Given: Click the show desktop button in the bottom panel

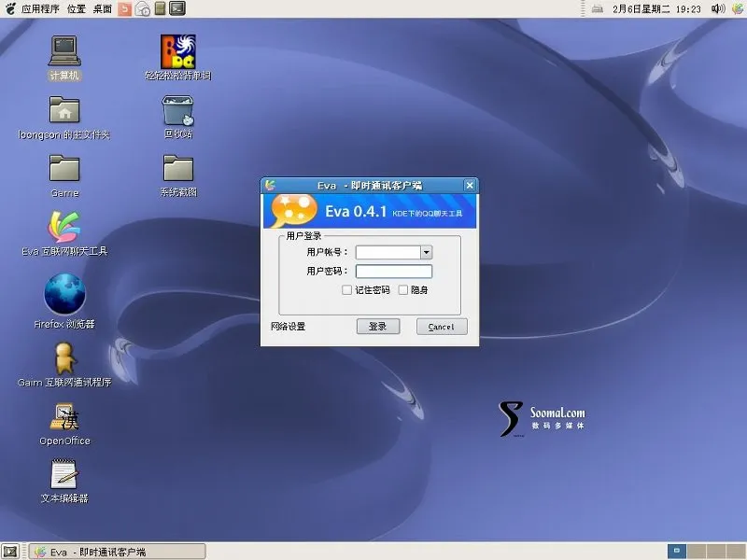Looking at the screenshot, I should tap(10, 552).
